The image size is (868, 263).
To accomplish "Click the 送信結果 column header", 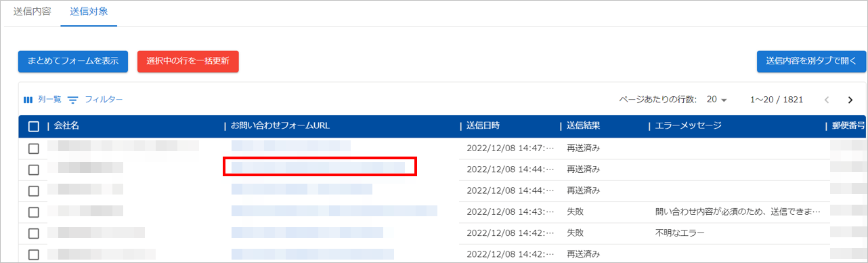I will (x=583, y=126).
